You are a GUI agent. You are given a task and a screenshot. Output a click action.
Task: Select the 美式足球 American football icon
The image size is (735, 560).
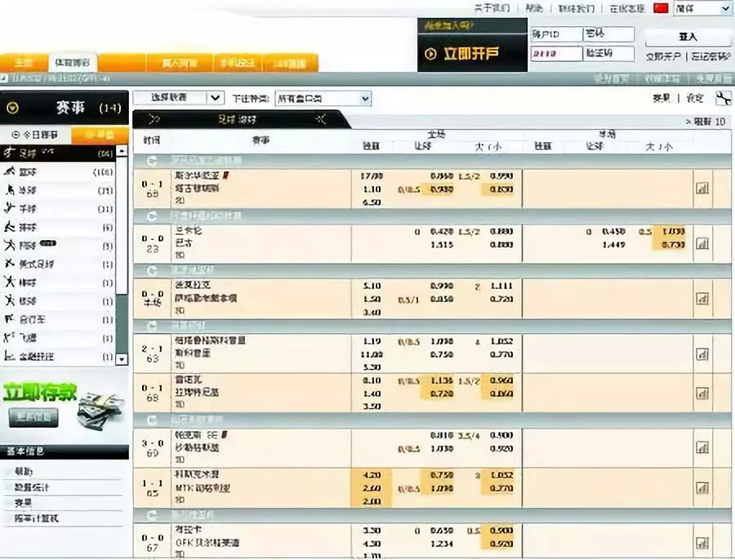(9, 264)
